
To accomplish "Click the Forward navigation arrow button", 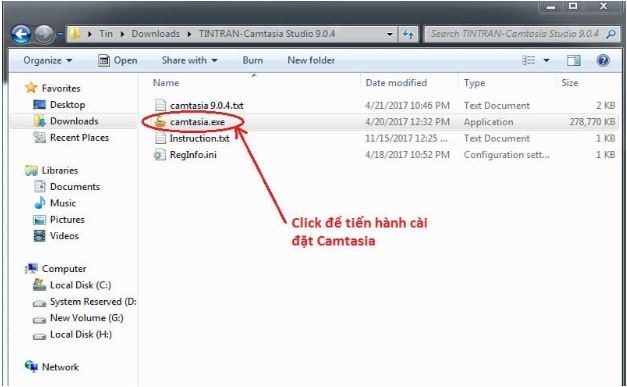I will click(x=44, y=34).
